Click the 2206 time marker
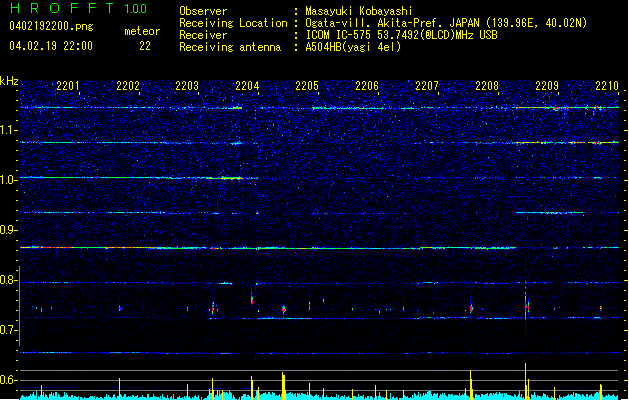The width and height of the screenshot is (629, 400). 367,86
